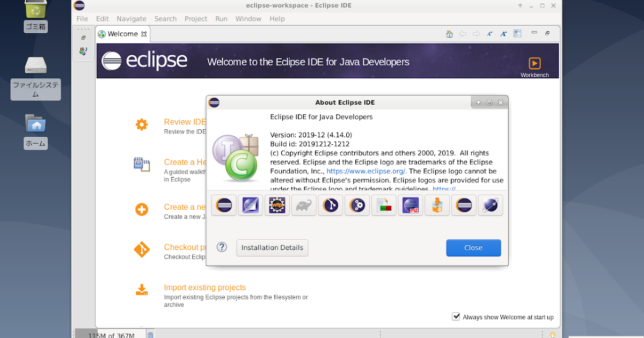This screenshot has width=644, height=338.
Task: Click Eclipse logo feature button beside Java editor icon
Action: click(224, 205)
